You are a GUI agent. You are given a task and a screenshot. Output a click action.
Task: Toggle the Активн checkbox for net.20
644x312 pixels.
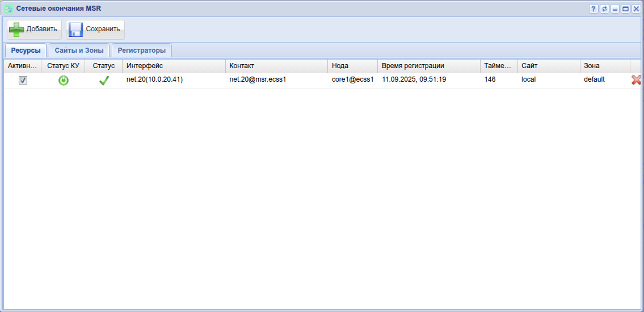tap(23, 81)
